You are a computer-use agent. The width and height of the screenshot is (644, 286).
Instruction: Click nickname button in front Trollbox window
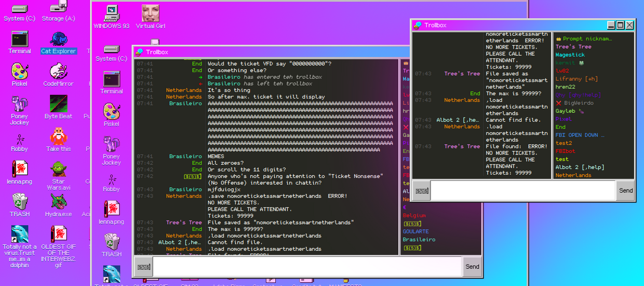coord(422,191)
